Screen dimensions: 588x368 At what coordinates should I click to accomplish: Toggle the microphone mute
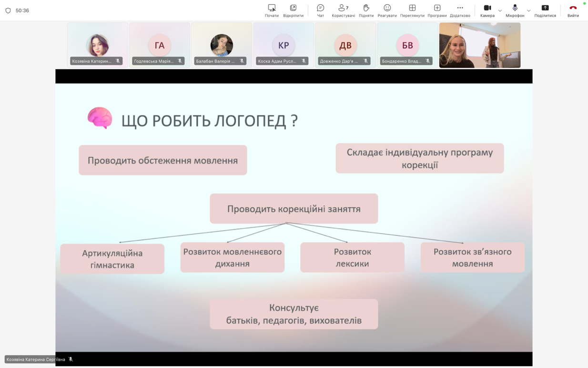(515, 10)
